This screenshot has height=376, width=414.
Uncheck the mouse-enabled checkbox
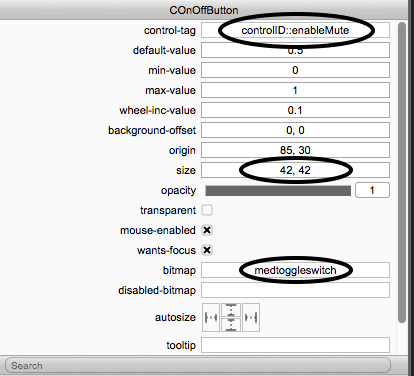coord(207,230)
